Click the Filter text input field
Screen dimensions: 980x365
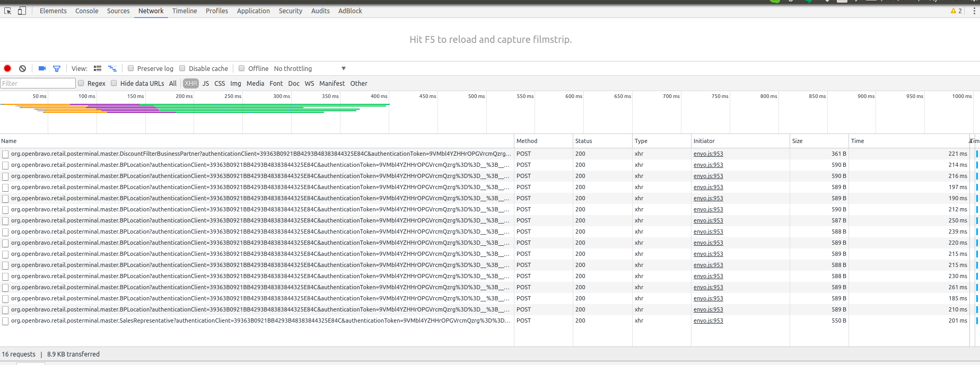coord(38,83)
